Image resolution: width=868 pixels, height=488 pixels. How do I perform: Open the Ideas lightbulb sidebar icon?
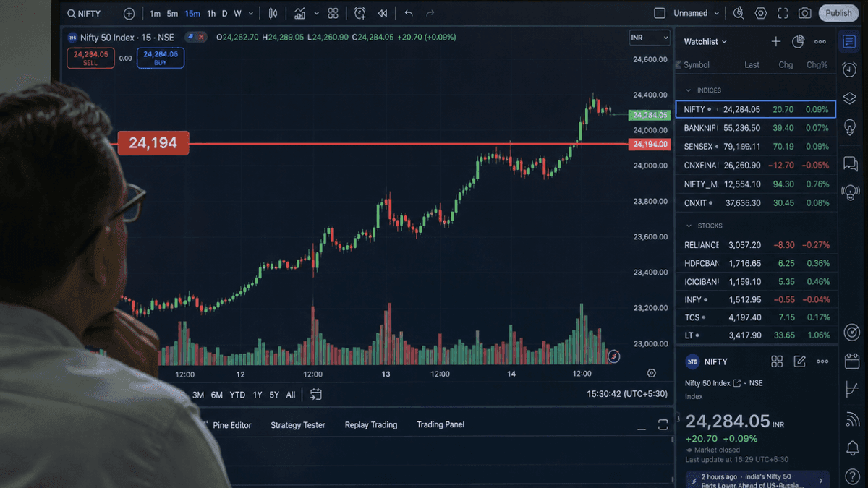pos(850,127)
